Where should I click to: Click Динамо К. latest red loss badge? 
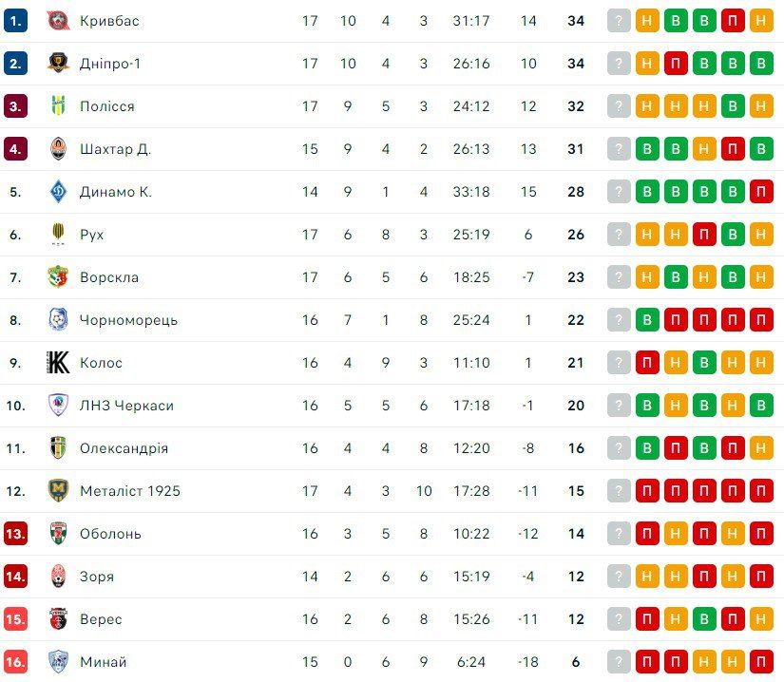tap(761, 192)
